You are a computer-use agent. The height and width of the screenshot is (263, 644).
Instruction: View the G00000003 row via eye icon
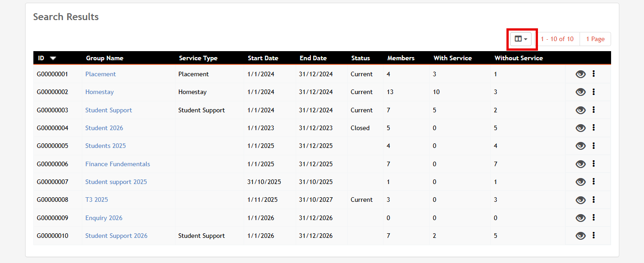[580, 110]
